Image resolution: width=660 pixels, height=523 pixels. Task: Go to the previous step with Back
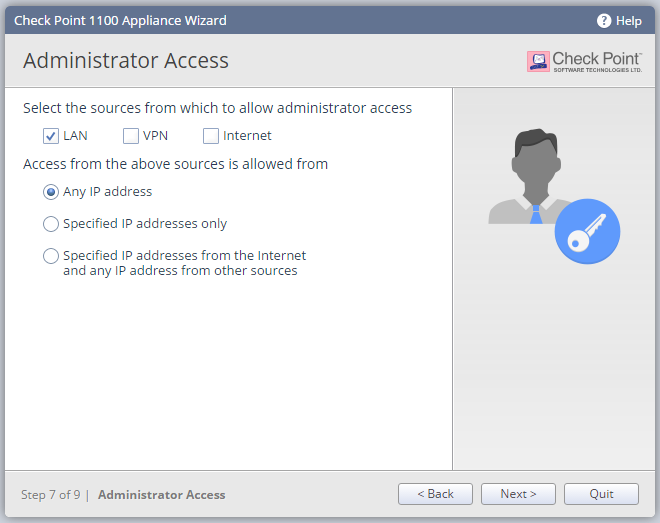pyautogui.click(x=435, y=494)
